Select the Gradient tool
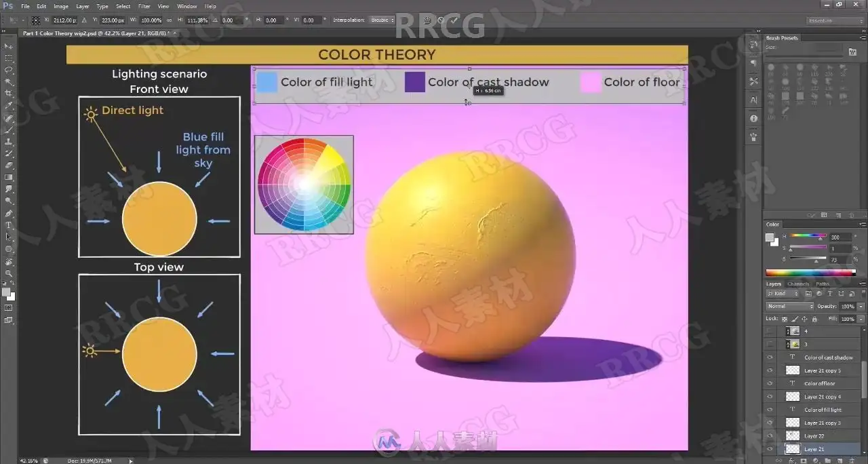This screenshot has width=868, height=464. 9,177
